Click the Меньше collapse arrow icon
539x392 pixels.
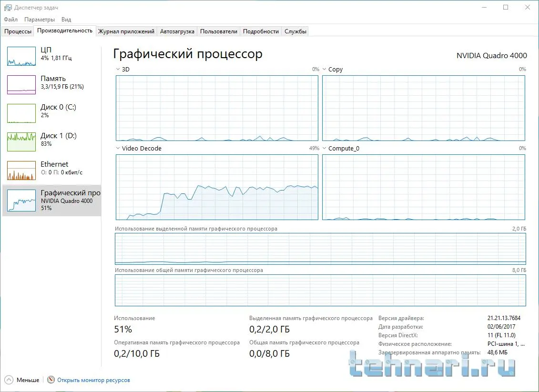coord(9,380)
